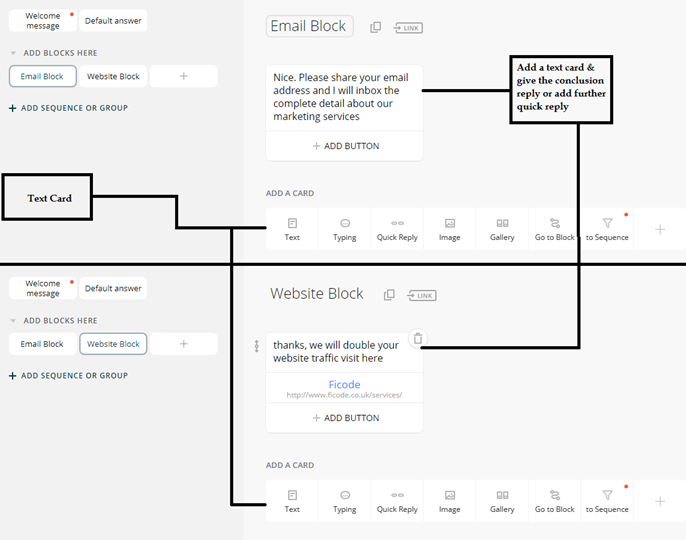Select Website Block tab beside highlighted Email Block
Image resolution: width=686 pixels, height=540 pixels.
click(113, 76)
